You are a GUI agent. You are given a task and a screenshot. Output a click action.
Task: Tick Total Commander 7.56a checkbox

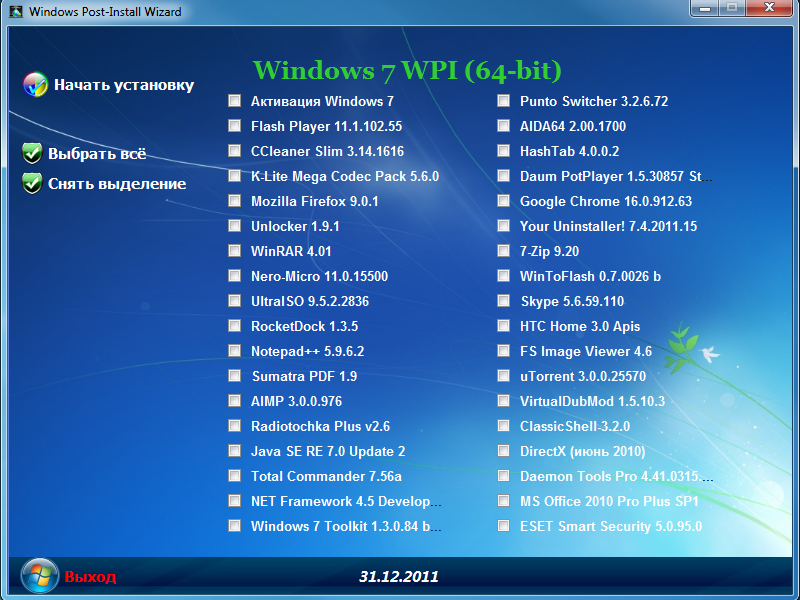coord(234,476)
